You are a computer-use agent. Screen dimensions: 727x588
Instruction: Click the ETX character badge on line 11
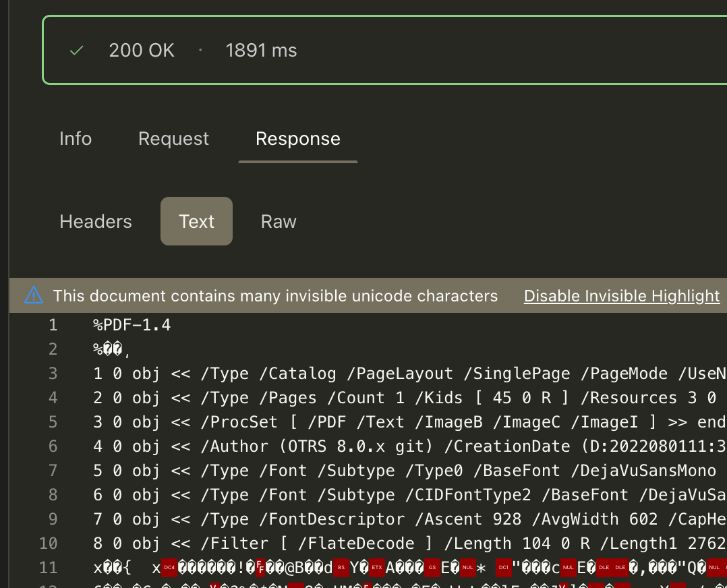[x=376, y=567]
